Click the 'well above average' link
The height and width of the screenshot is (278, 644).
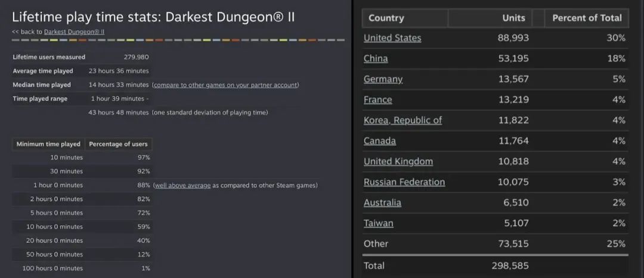tap(182, 185)
